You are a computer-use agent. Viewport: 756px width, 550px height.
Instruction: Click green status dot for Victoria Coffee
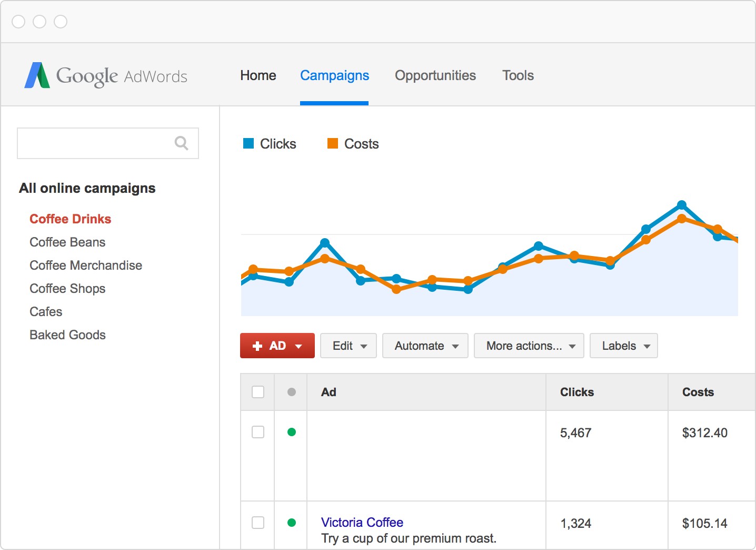click(292, 523)
